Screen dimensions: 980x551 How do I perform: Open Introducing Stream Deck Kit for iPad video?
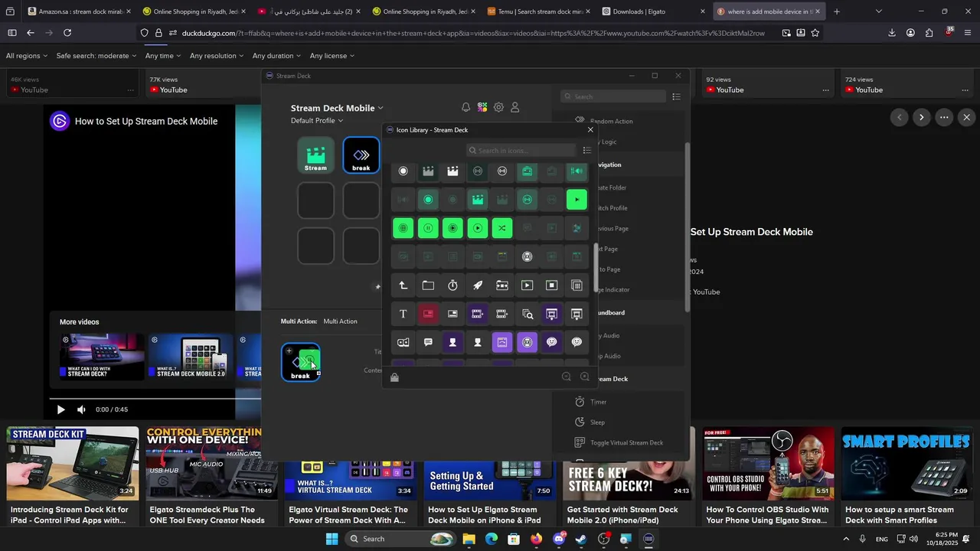tap(73, 476)
